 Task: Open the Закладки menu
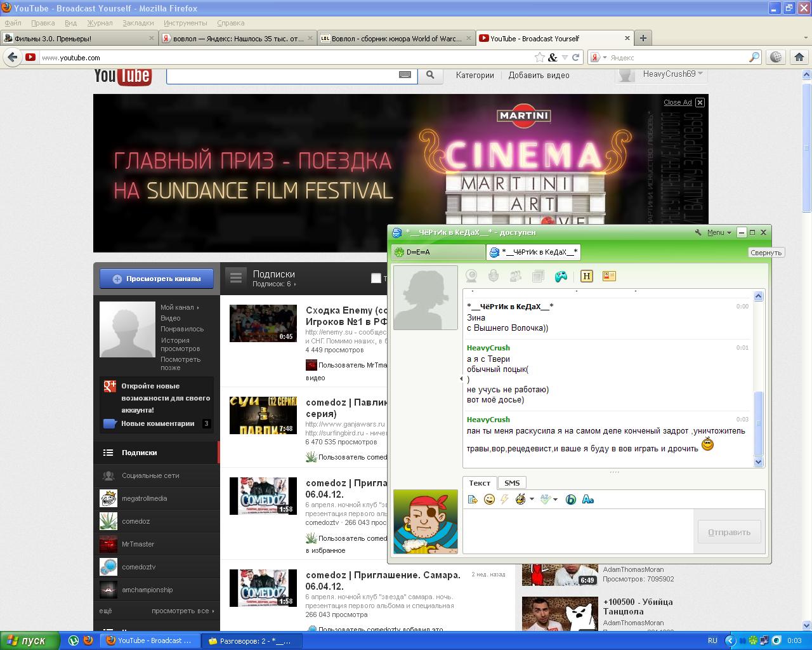click(138, 23)
